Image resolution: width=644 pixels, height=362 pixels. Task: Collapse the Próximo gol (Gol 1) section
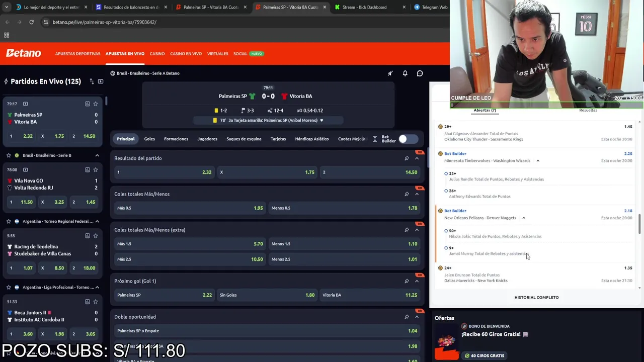pyautogui.click(x=417, y=281)
